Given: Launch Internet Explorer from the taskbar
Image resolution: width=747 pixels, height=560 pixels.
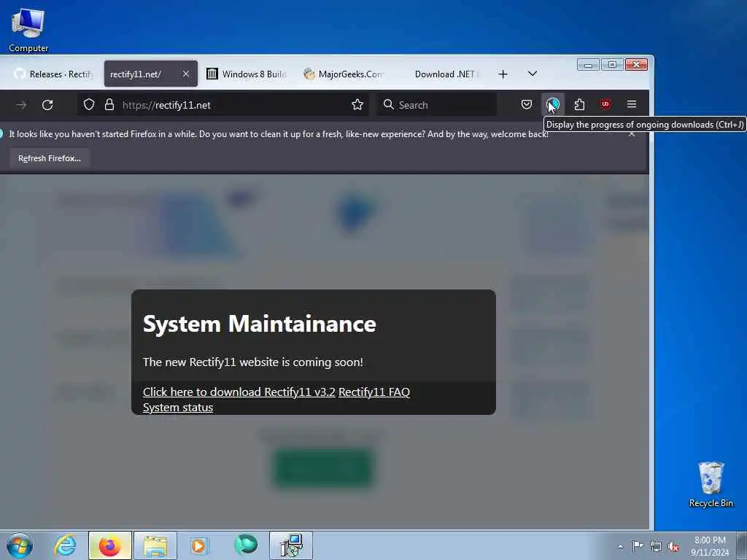Looking at the screenshot, I should click(65, 545).
